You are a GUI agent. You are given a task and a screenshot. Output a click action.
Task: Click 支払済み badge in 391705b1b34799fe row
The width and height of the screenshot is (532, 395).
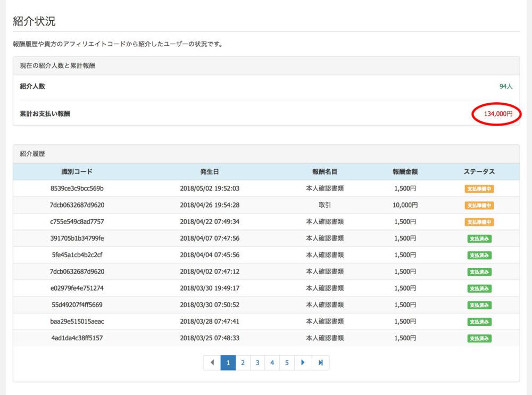point(479,239)
